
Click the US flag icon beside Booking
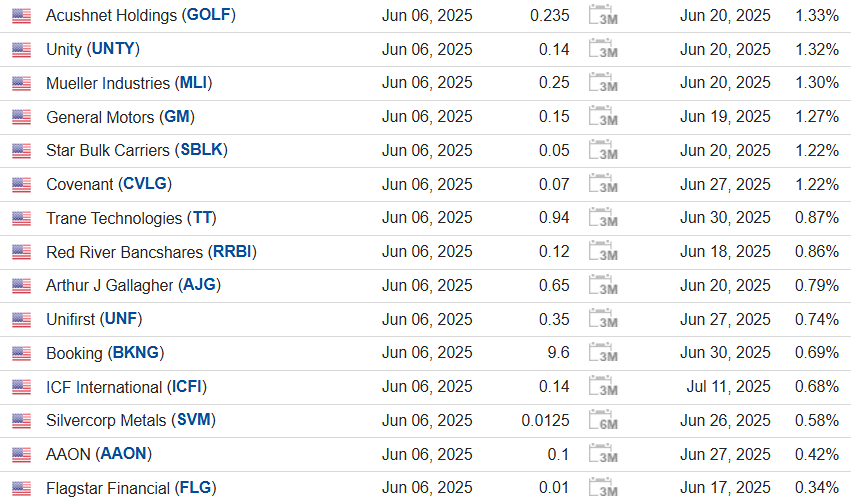pyautogui.click(x=21, y=353)
